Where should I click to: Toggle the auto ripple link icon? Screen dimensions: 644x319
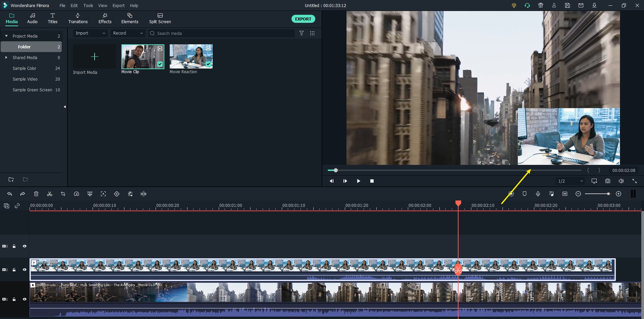click(x=17, y=206)
